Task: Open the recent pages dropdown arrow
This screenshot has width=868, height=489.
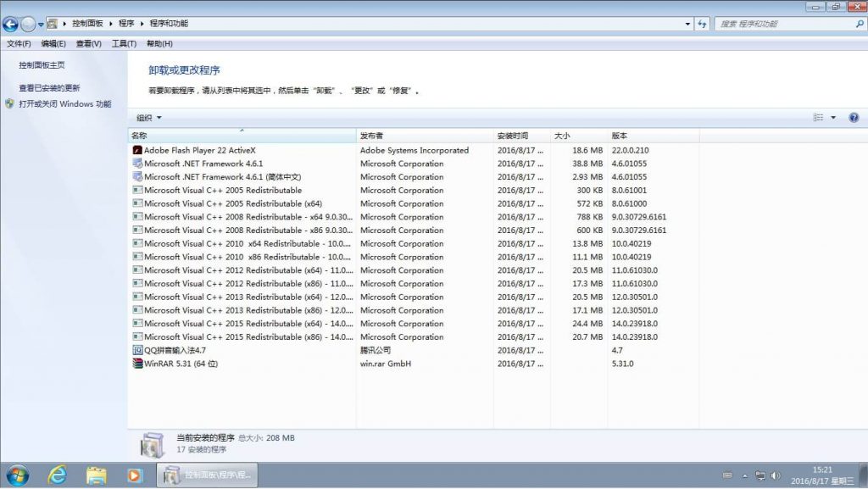Action: pyautogui.click(x=41, y=25)
